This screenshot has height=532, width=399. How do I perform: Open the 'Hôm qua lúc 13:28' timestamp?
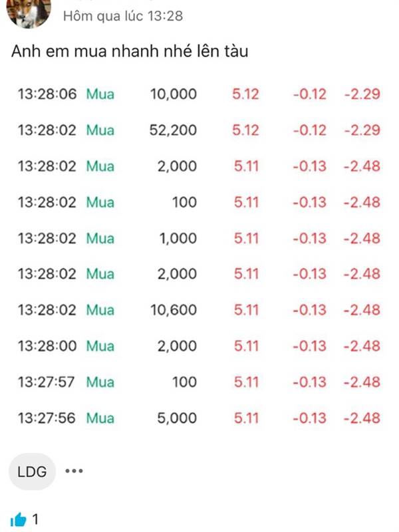123,16
